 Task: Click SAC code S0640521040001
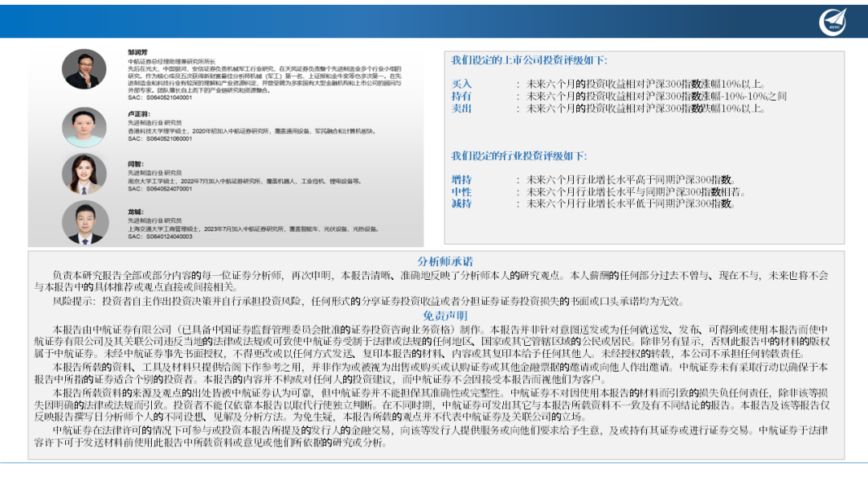(160, 97)
